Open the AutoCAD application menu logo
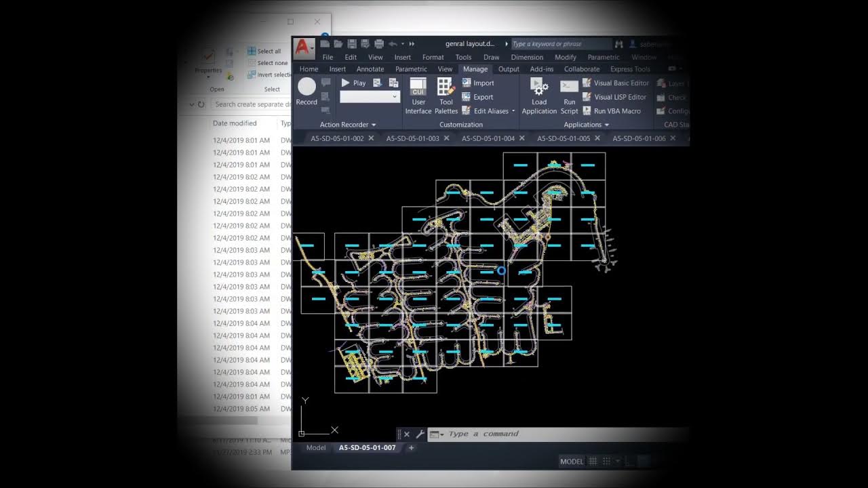This screenshot has height=488, width=868. click(303, 48)
